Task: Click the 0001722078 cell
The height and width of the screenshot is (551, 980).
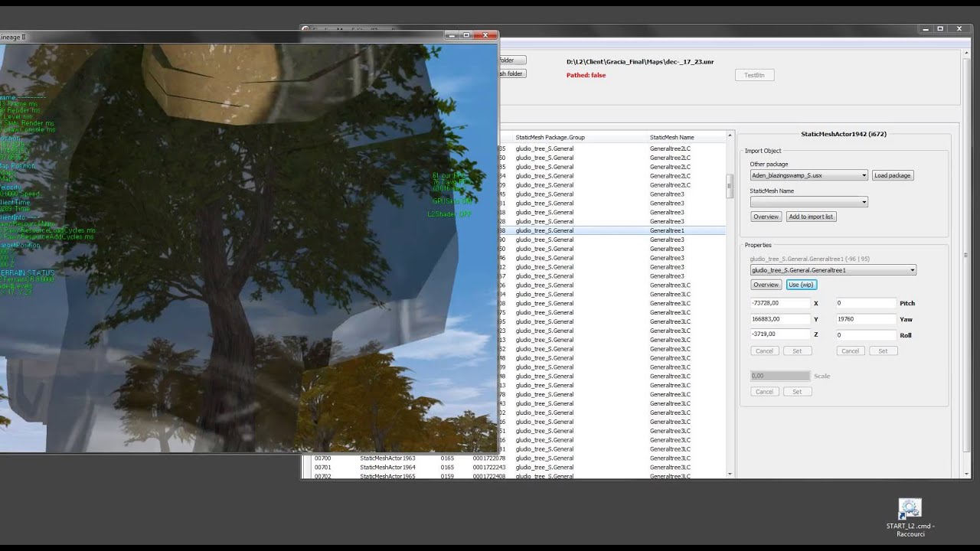Action: pyautogui.click(x=489, y=458)
